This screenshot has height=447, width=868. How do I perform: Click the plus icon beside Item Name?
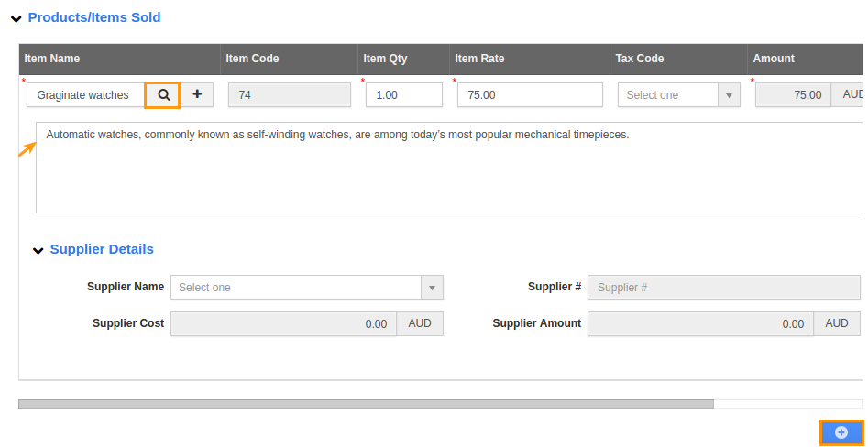tap(197, 94)
